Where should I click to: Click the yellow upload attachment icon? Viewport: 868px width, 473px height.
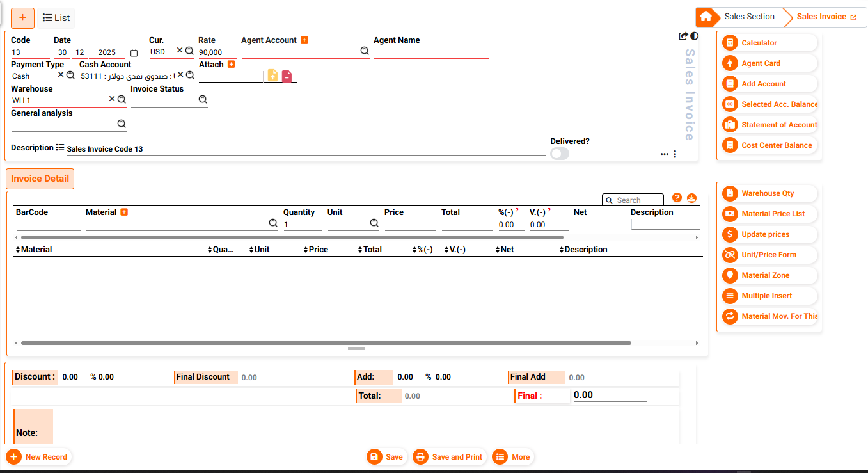[272, 76]
